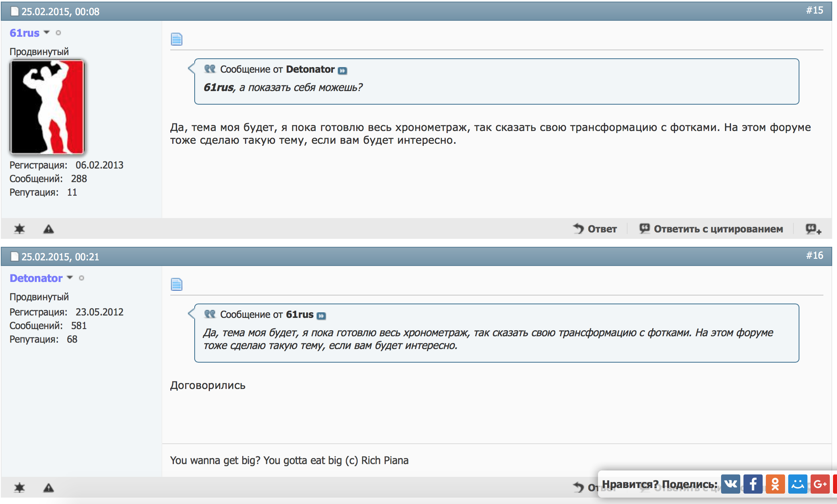Share the page on VK
The image size is (837, 504).
point(730,484)
